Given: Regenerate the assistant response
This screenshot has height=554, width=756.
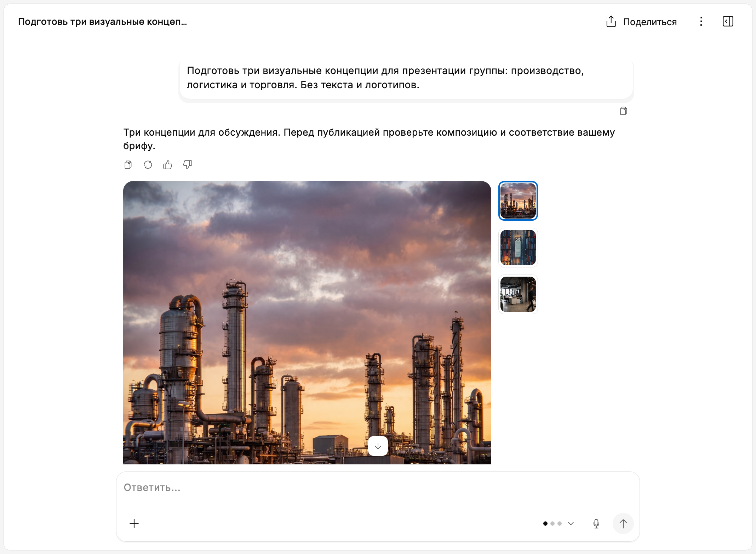Looking at the screenshot, I should click(148, 165).
